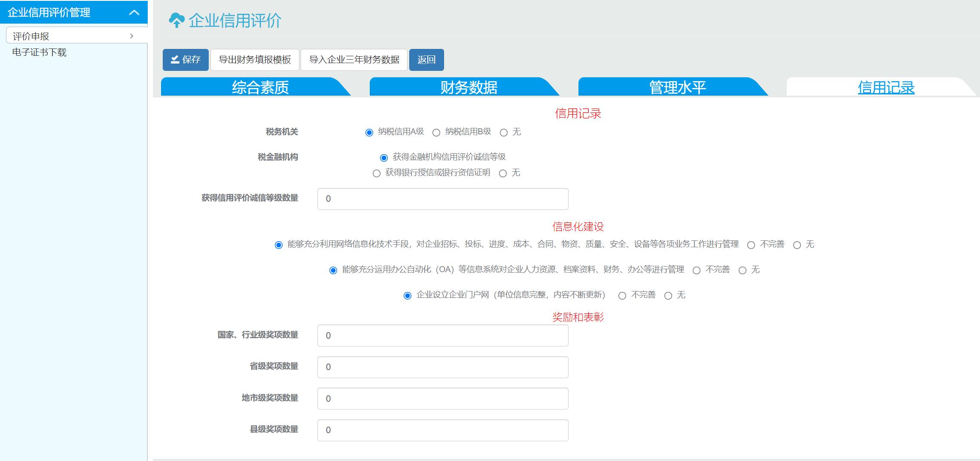This screenshot has width=980, height=461.
Task: Choose 无 for the OA office automation row
Action: coord(742,270)
